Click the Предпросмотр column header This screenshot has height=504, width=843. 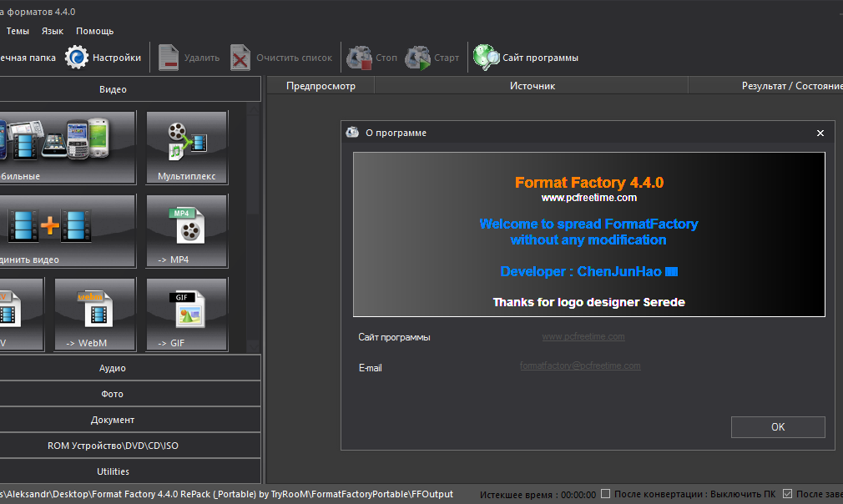[321, 86]
